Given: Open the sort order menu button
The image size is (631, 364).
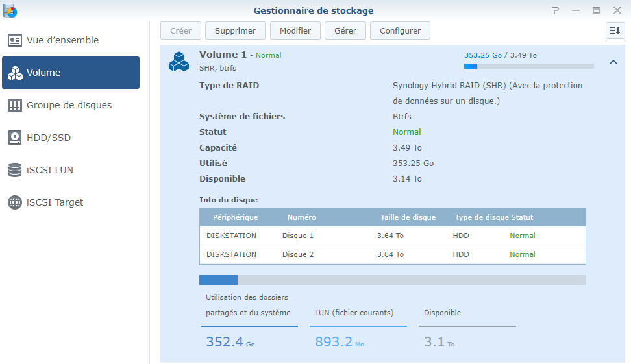Looking at the screenshot, I should [x=615, y=30].
